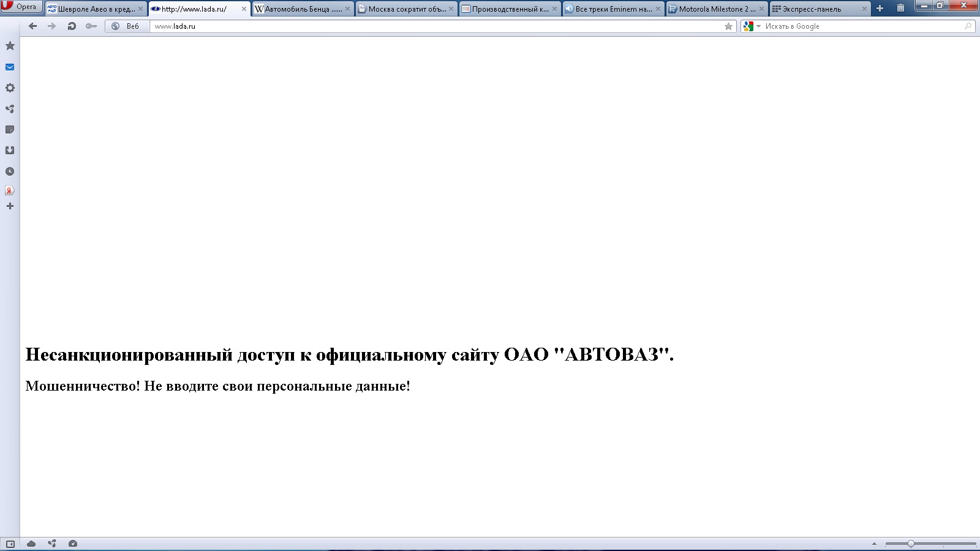Switch to the Motorola Milestone 2 tab
Image resolution: width=980 pixels, height=551 pixels.
click(x=717, y=9)
